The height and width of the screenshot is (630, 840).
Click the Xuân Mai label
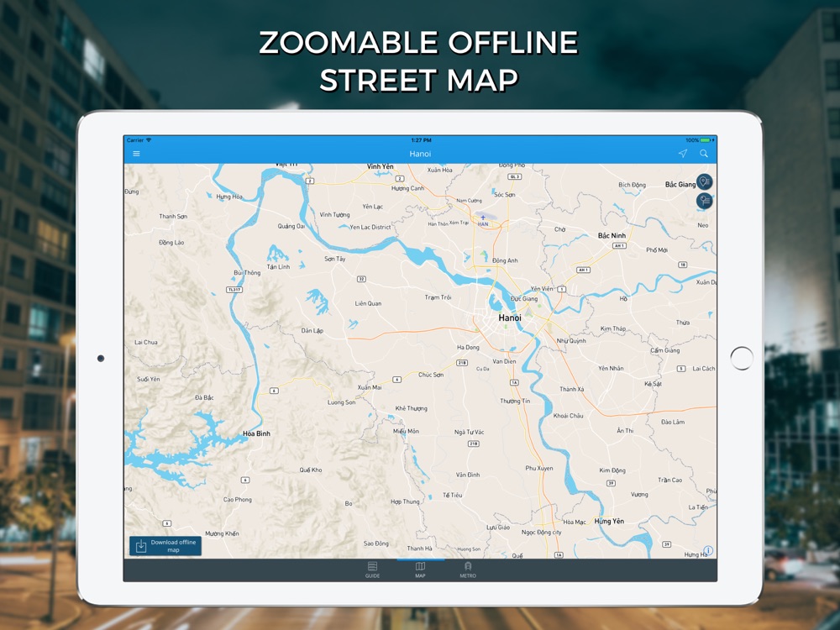pos(370,387)
